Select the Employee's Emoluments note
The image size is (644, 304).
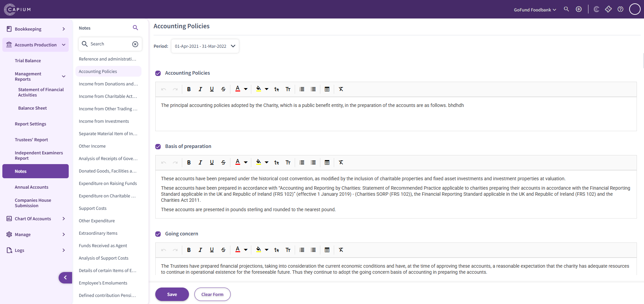click(103, 283)
